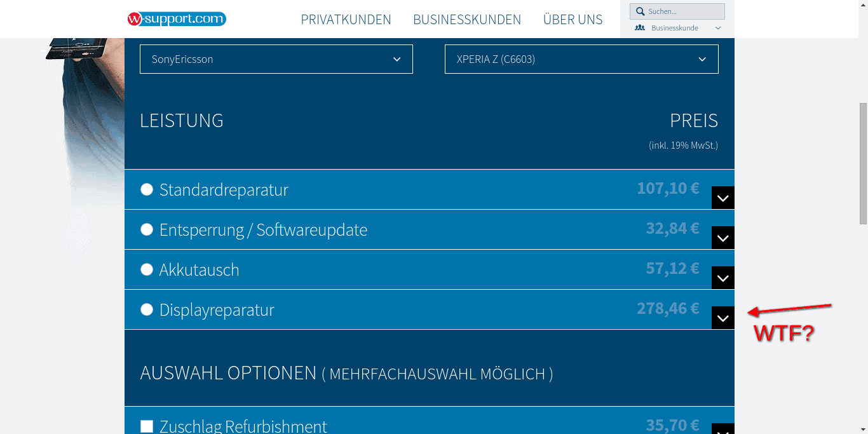Open the Über Uns menu
Image resolution: width=868 pixels, height=434 pixels.
click(x=573, y=20)
